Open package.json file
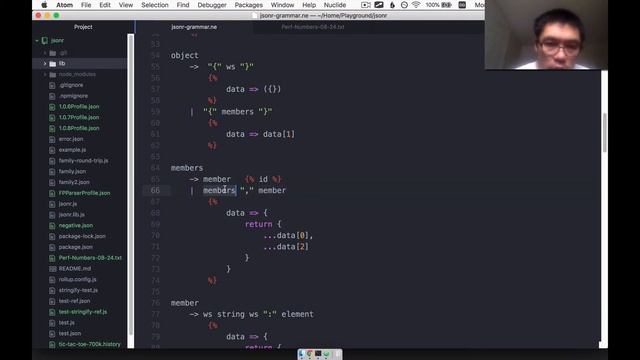 click(x=76, y=247)
